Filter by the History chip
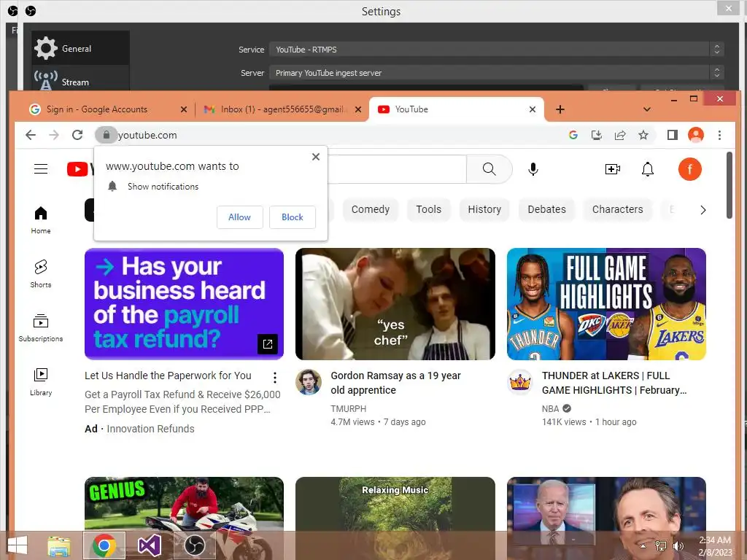Screen dimensions: 747x560 coord(484,209)
